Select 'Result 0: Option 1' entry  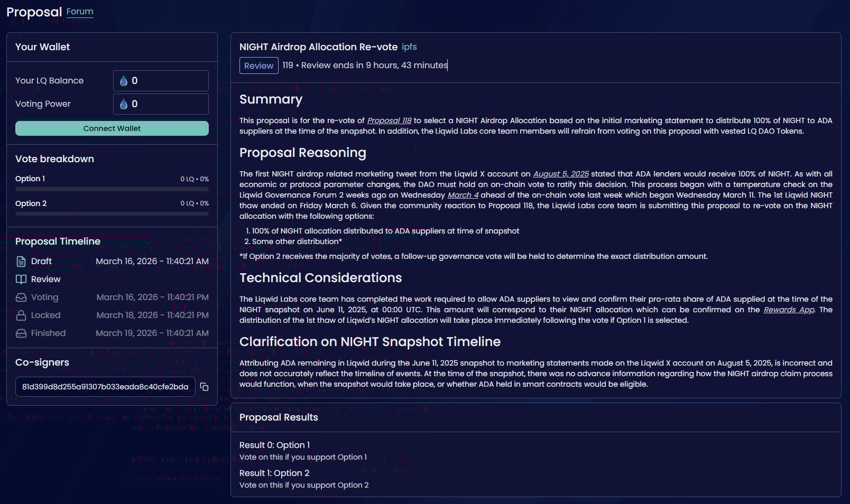coord(274,445)
